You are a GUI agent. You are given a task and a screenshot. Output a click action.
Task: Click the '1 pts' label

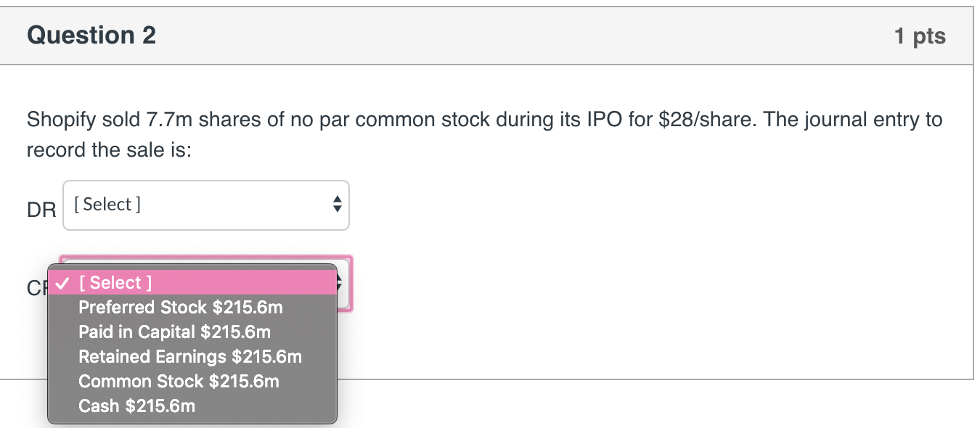[x=919, y=36]
